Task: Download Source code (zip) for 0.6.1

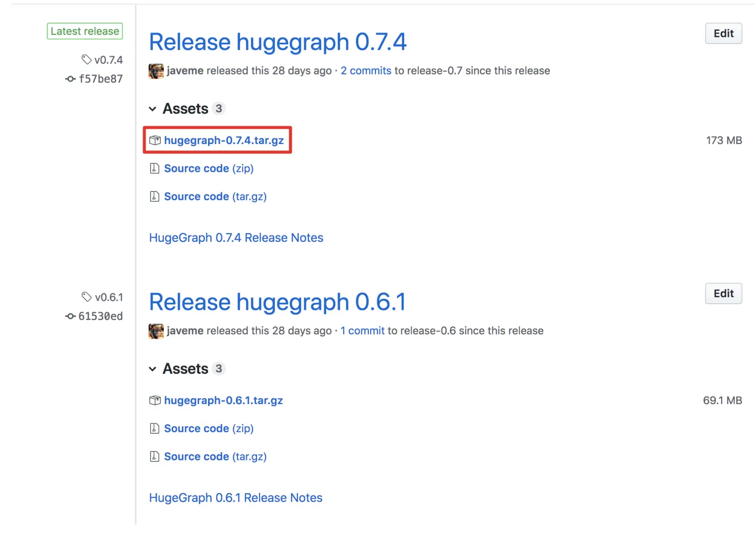Action: [x=209, y=429]
